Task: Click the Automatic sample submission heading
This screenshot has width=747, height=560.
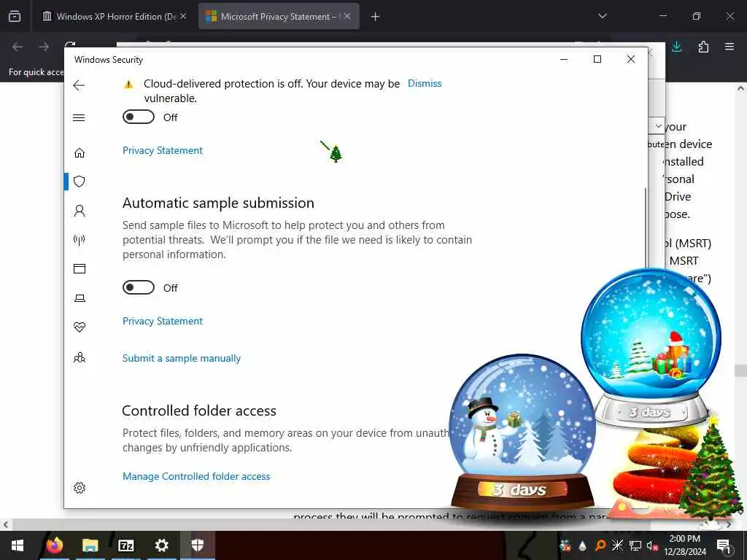Action: [x=218, y=203]
